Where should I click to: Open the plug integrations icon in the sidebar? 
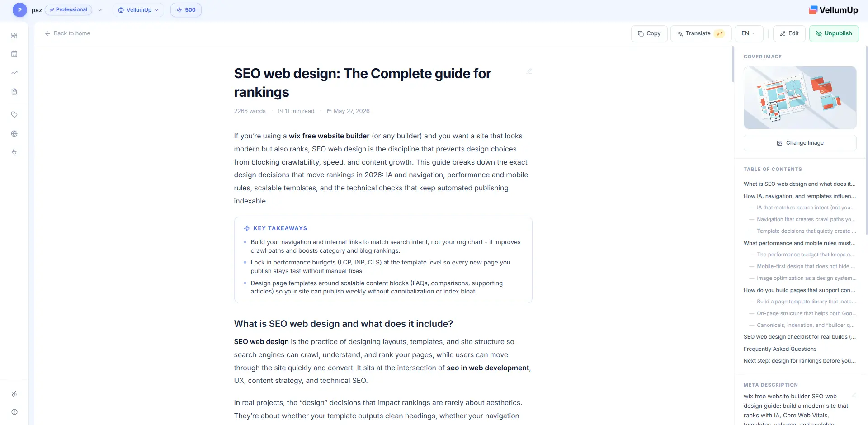tap(14, 152)
